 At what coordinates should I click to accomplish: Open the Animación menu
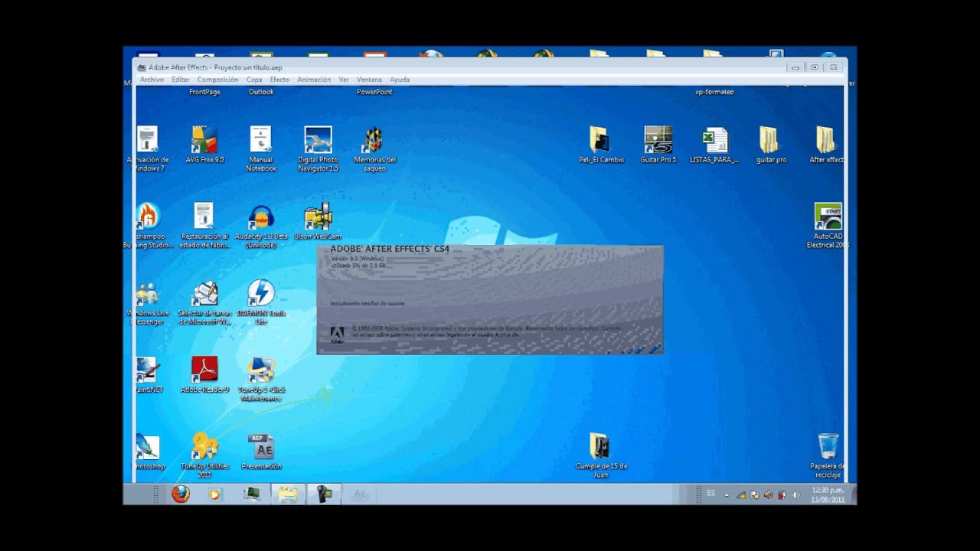314,80
